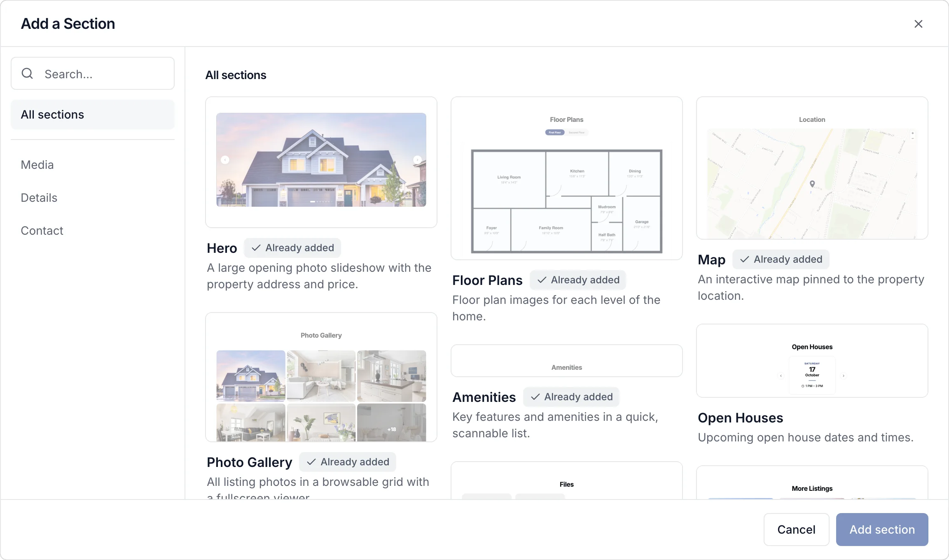
Task: Click the Photo Gallery title text
Action: (250, 462)
